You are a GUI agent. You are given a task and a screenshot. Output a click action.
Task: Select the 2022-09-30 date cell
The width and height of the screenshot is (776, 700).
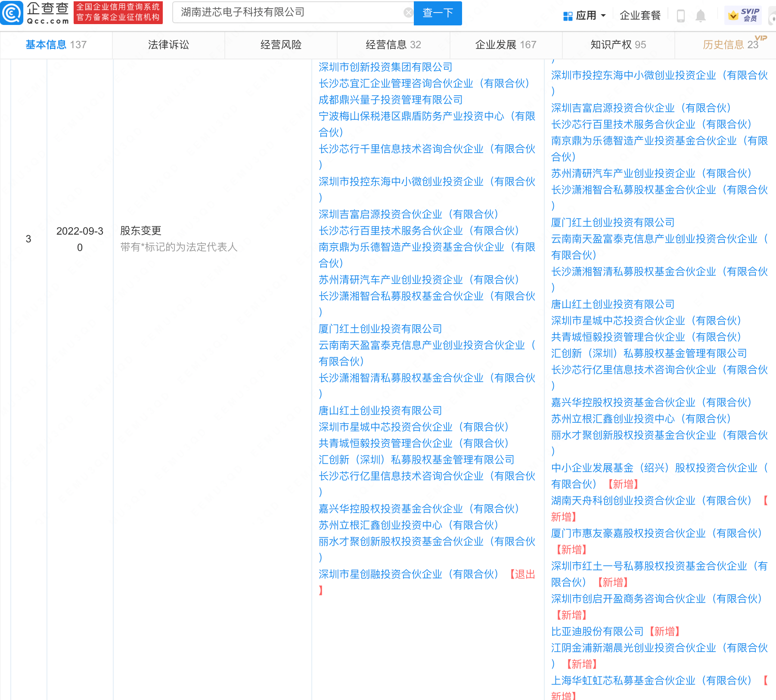point(80,239)
